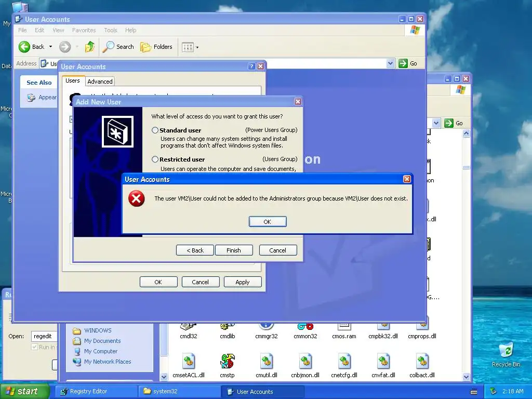
Task: Click Cancel in Add New User wizard
Action: pos(278,250)
